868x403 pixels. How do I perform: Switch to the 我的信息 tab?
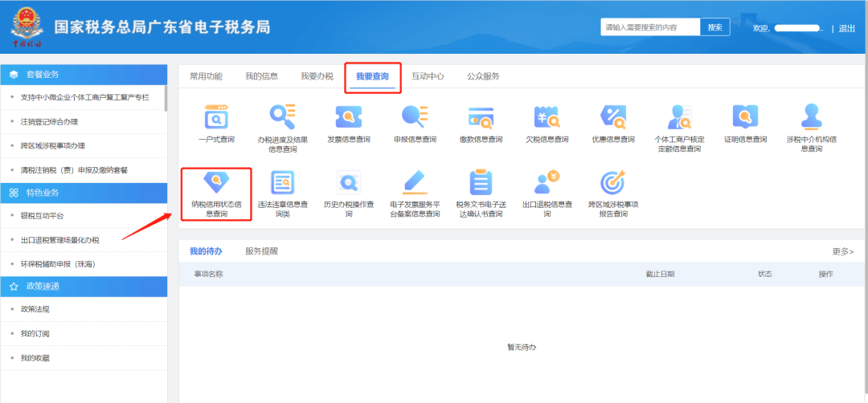(261, 76)
